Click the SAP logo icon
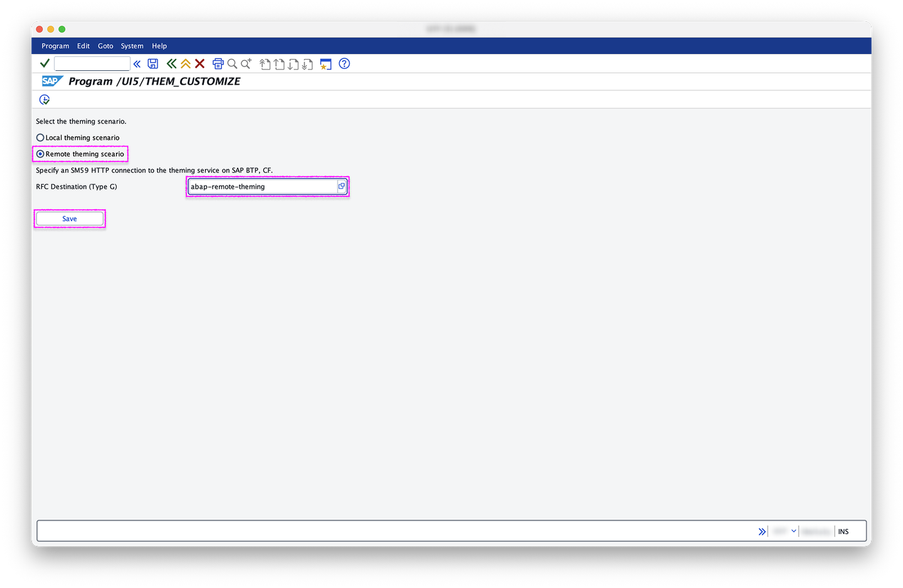 click(52, 81)
